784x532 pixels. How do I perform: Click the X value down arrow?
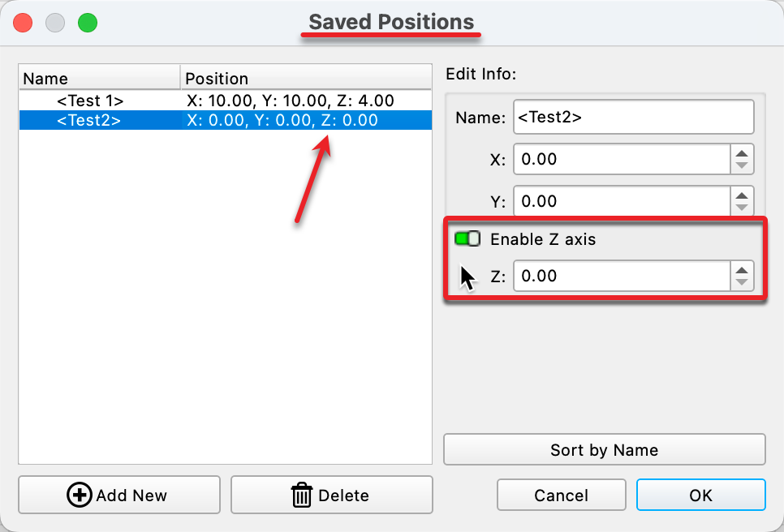(x=741, y=165)
